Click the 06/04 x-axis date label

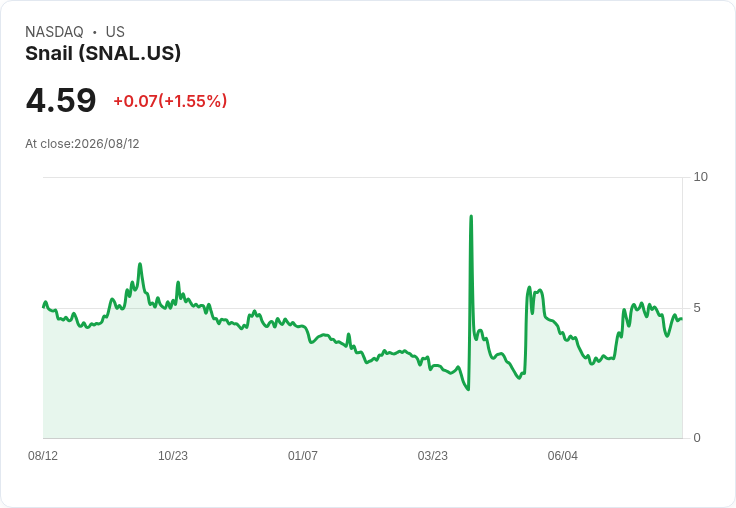[563, 455]
